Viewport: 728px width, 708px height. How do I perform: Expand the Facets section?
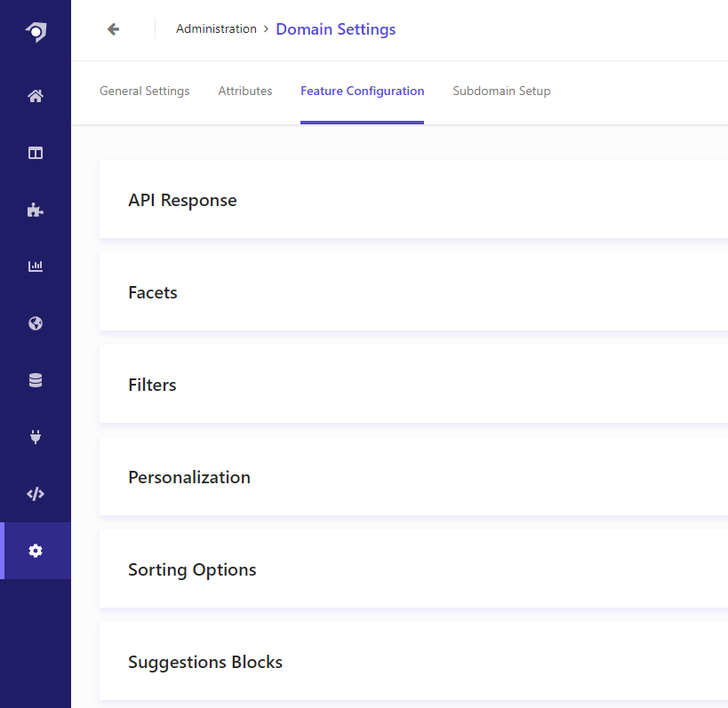click(413, 292)
